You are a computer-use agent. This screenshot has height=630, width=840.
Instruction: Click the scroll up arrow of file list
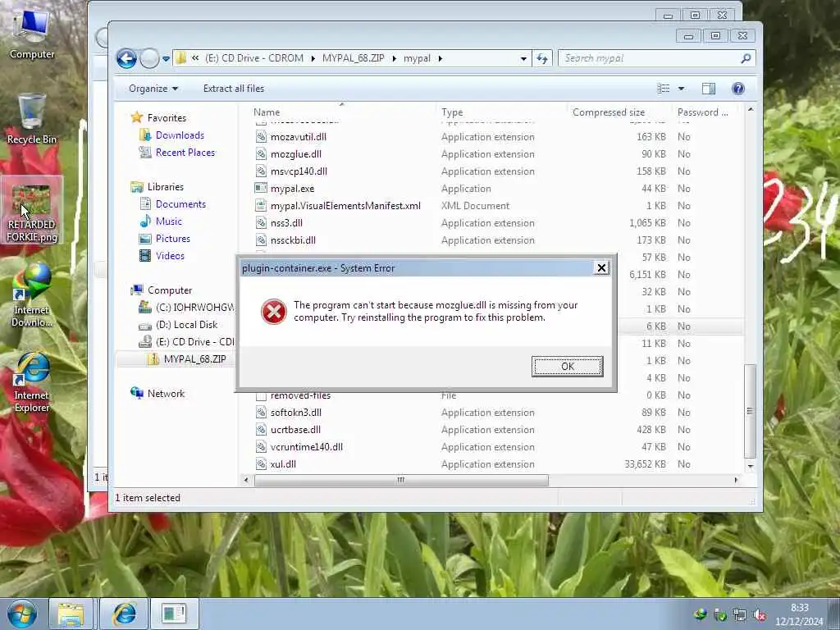[x=750, y=109]
